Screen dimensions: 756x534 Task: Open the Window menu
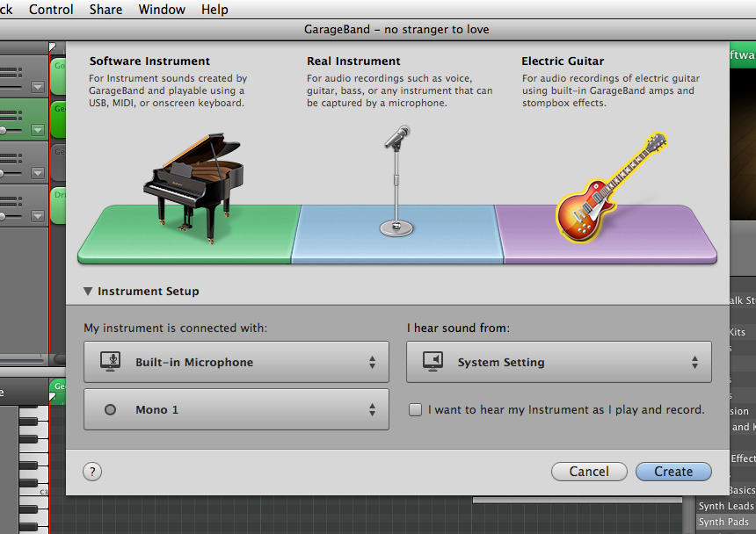[162, 10]
